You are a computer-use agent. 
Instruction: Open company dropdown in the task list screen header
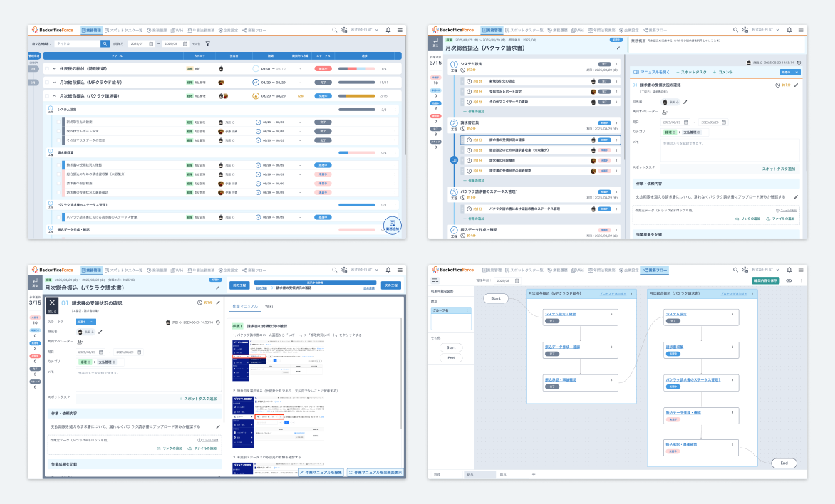click(365, 31)
